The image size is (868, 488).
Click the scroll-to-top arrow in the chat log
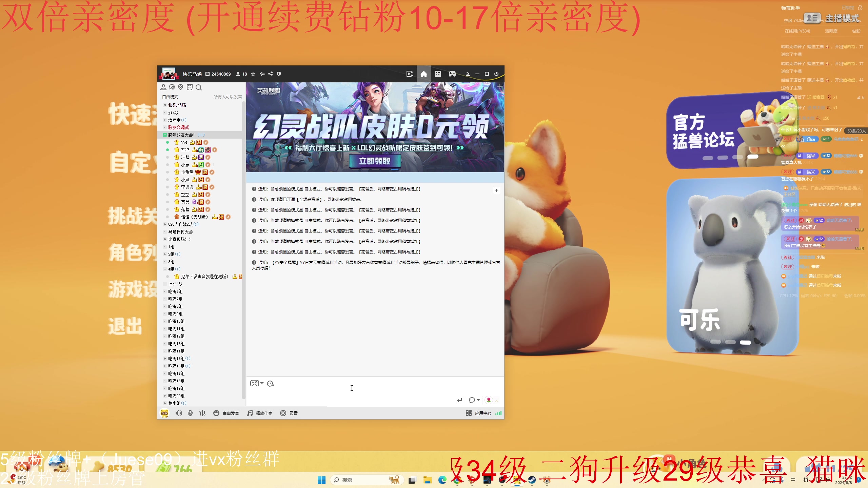pos(496,190)
